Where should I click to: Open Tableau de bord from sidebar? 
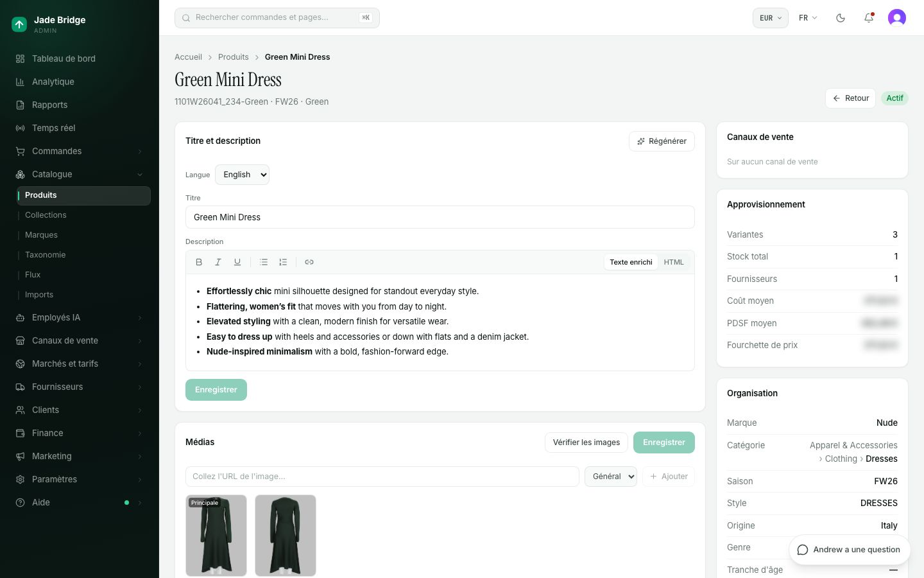pos(80,58)
